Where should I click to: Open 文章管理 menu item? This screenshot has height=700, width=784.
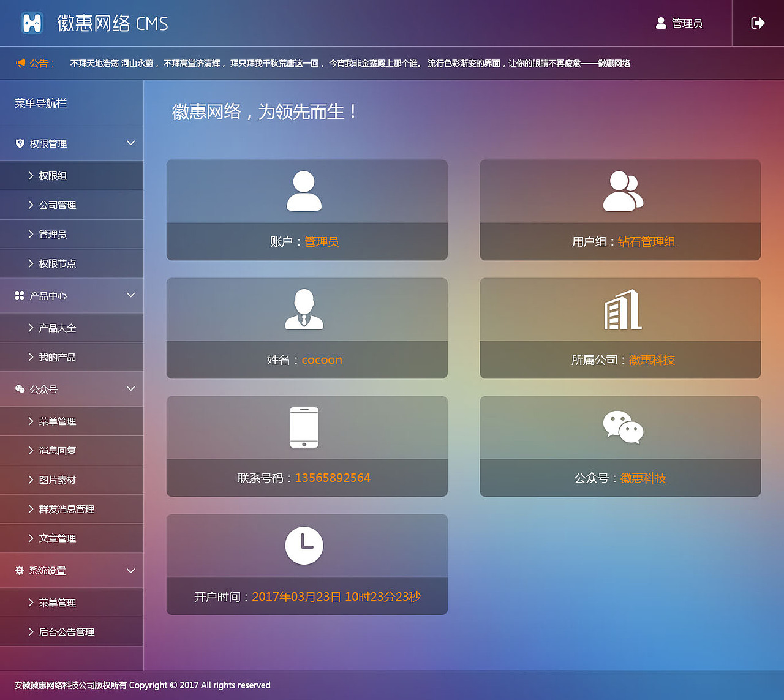coord(72,538)
